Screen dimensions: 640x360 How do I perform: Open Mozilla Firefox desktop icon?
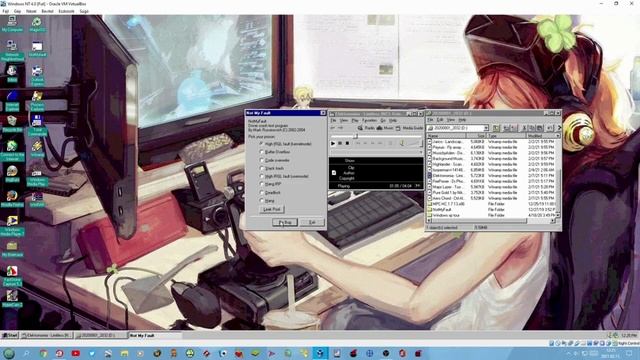click(x=12, y=199)
